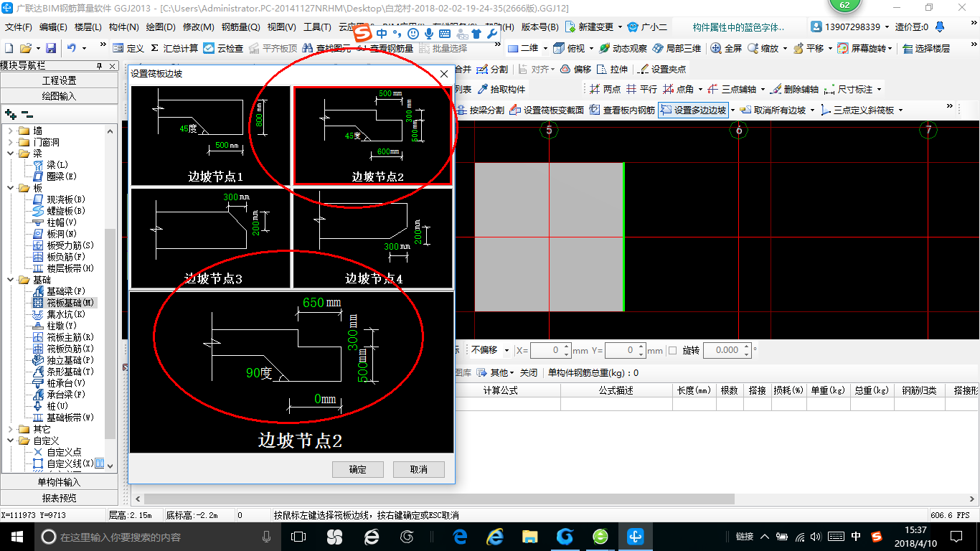This screenshot has height=551, width=980.
Task: Select the 边坡节点3 thumbnail
Action: [210, 237]
